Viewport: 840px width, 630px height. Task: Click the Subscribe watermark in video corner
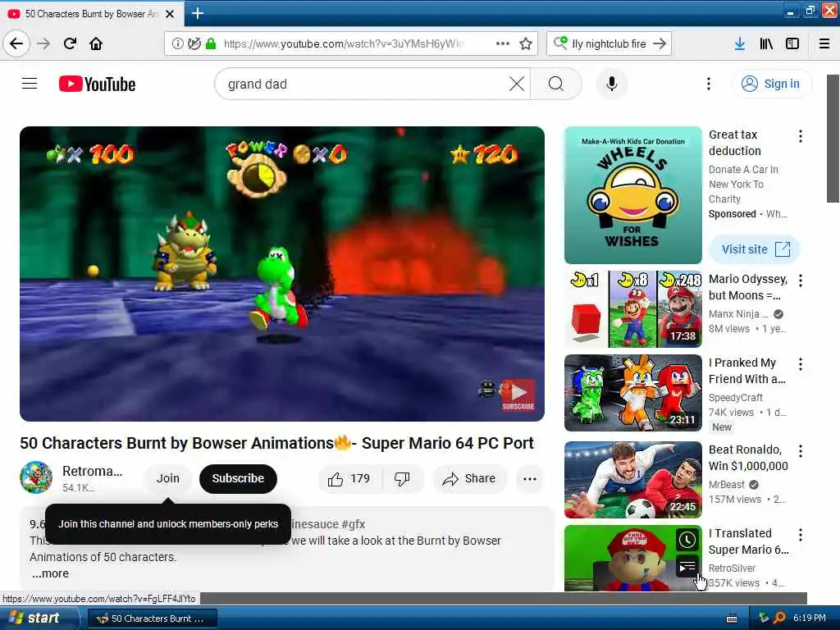pyautogui.click(x=518, y=395)
